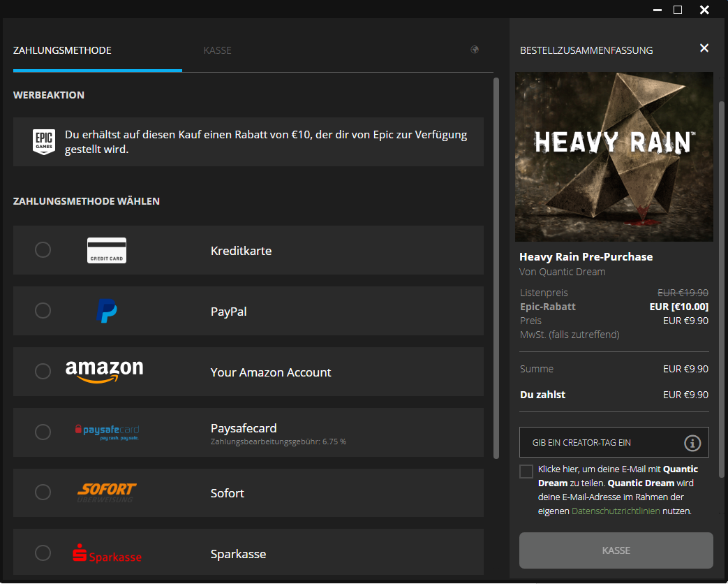Click the Sparkasse logo
The width and height of the screenshot is (728, 584).
107,554
